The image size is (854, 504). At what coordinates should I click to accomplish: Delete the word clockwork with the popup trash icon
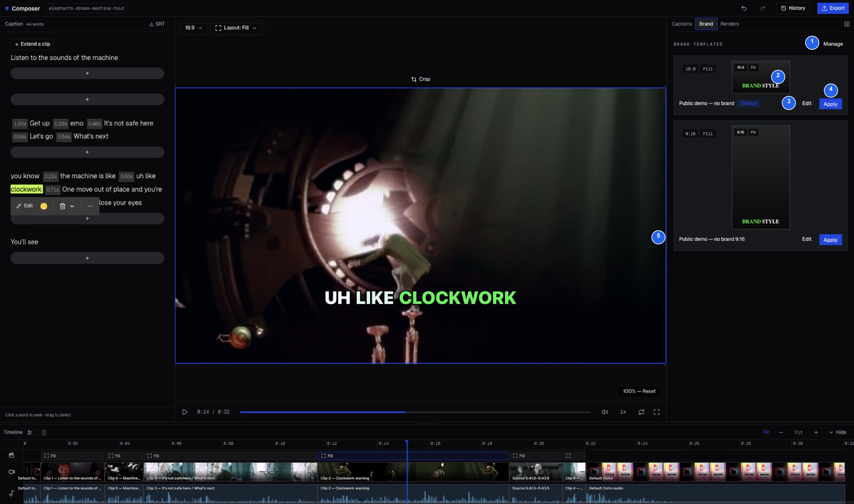click(63, 206)
